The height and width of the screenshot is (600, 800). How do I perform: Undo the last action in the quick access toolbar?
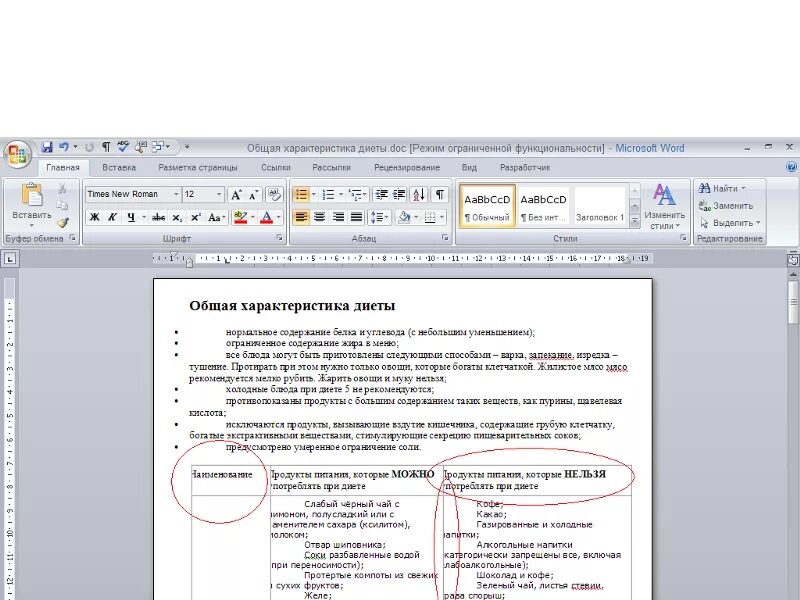64,147
